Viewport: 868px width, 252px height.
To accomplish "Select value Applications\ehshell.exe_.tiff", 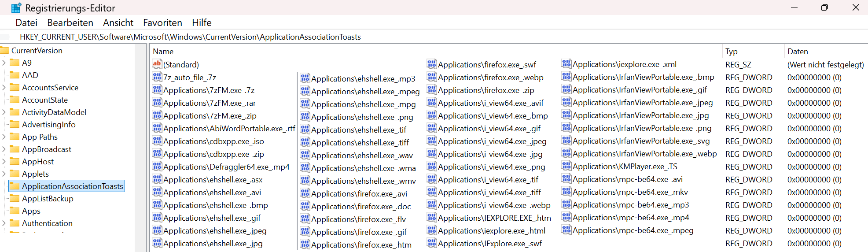I will [x=360, y=142].
